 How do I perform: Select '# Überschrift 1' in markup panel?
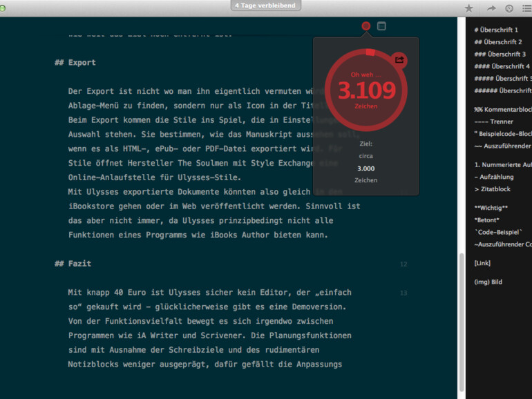[x=496, y=30]
